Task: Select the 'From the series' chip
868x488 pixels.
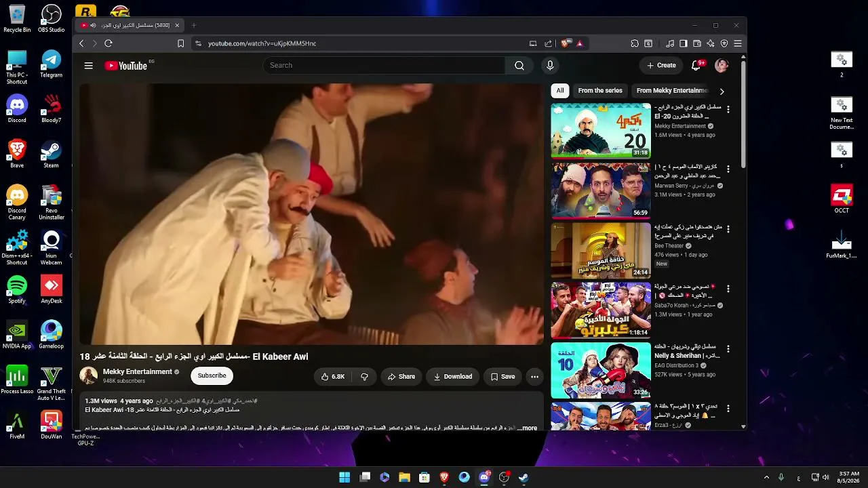Action: 600,91
